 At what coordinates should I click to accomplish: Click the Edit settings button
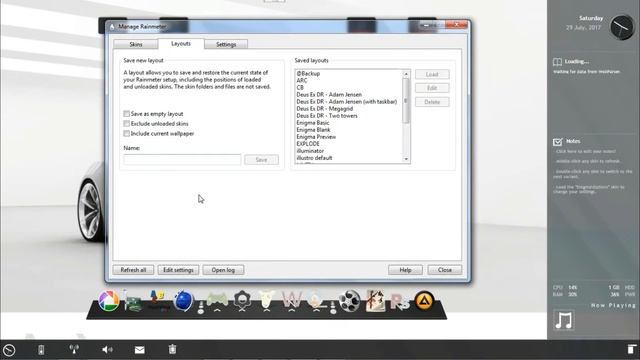coord(178,270)
